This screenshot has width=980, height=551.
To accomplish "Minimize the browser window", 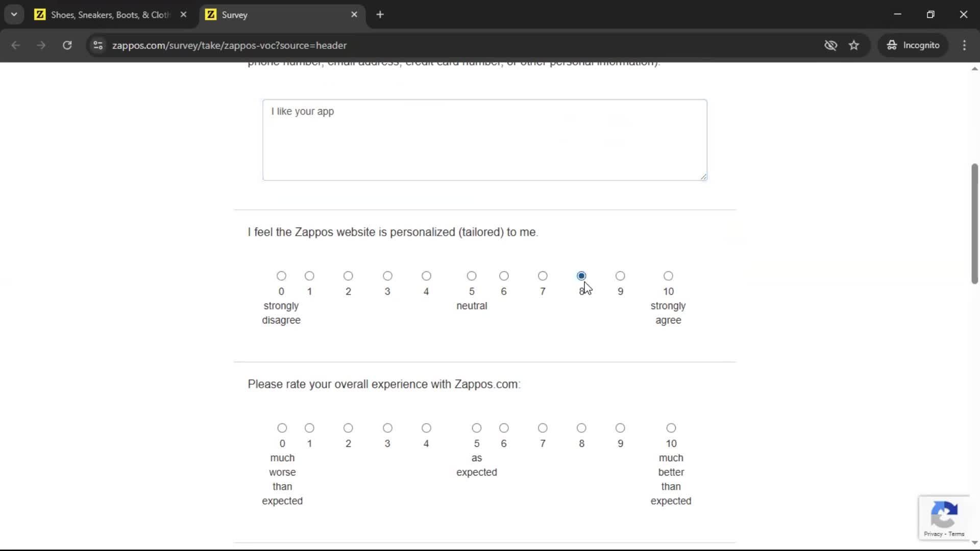I will [898, 14].
